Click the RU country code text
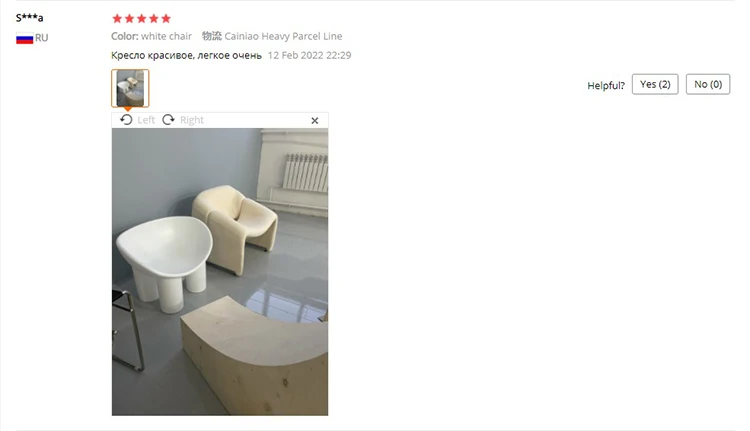This screenshot has height=431, width=750. pos(42,38)
